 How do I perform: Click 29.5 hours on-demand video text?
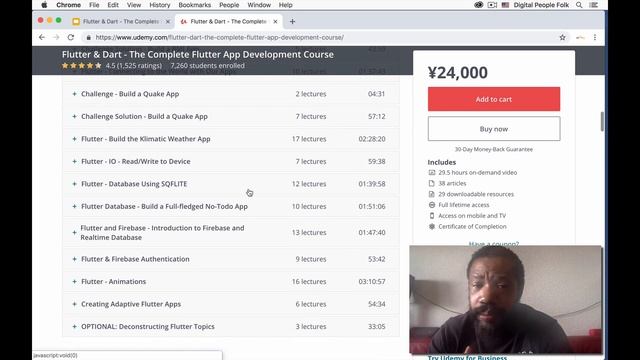[478, 173]
